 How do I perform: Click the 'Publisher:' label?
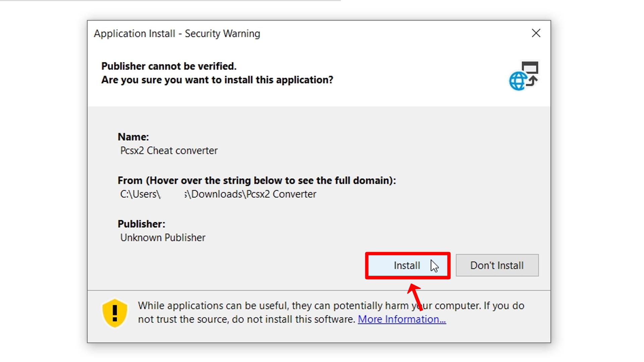[141, 224]
